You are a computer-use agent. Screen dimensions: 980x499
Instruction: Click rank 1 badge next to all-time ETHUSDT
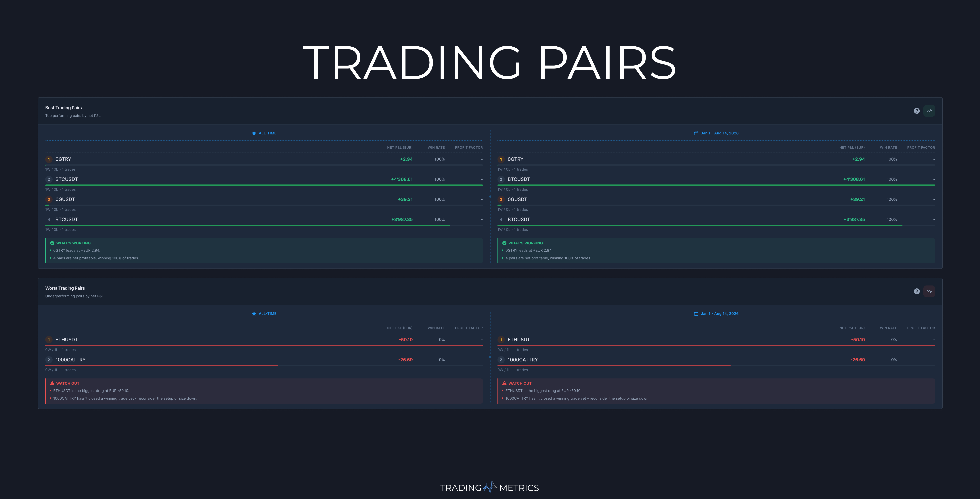49,340
